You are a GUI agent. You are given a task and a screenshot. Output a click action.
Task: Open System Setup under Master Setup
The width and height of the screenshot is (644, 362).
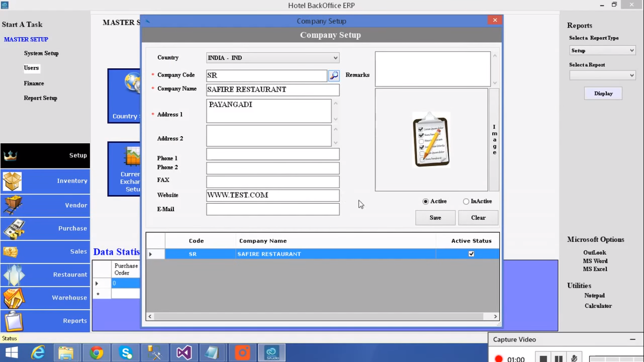point(41,53)
